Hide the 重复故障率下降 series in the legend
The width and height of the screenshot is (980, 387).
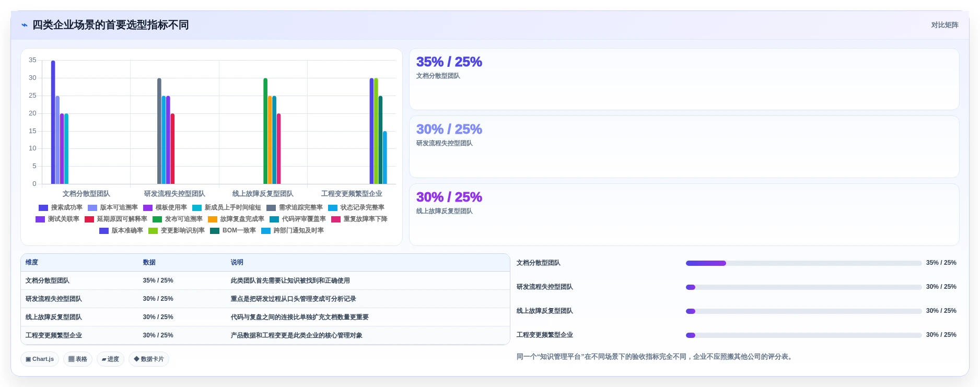coord(359,219)
